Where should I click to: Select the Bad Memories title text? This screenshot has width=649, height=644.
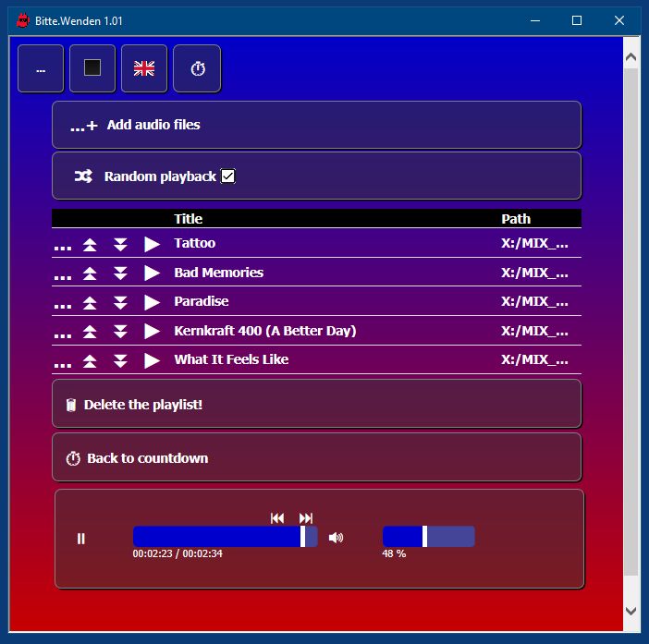(x=218, y=273)
